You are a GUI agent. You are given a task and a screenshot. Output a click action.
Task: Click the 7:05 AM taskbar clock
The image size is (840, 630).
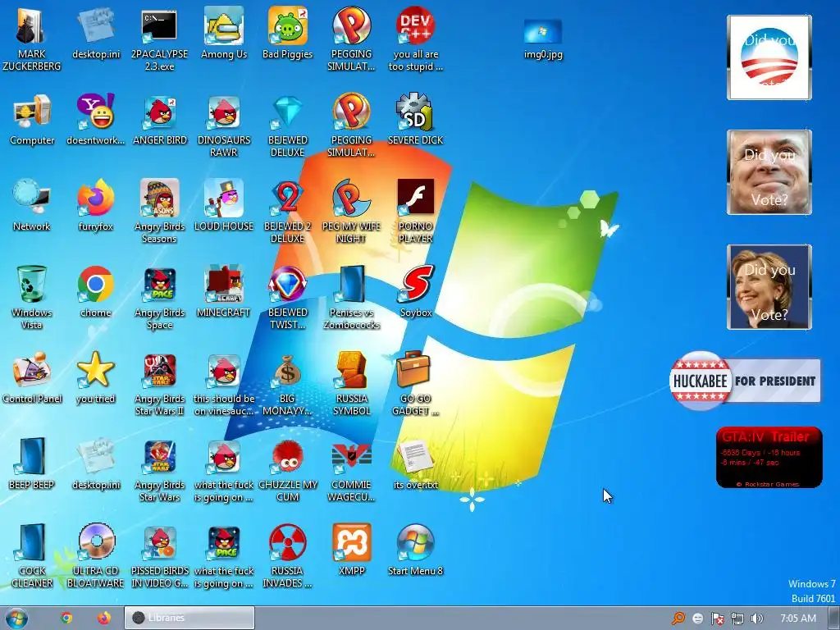coord(797,619)
